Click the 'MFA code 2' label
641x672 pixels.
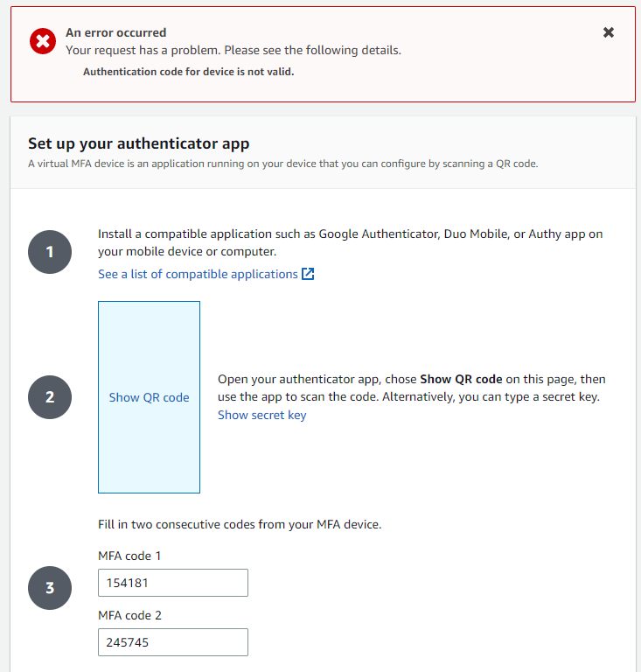click(129, 615)
